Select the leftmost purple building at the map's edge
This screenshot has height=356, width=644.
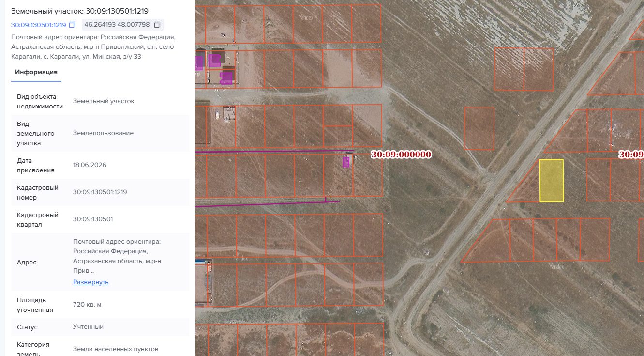coord(198,63)
